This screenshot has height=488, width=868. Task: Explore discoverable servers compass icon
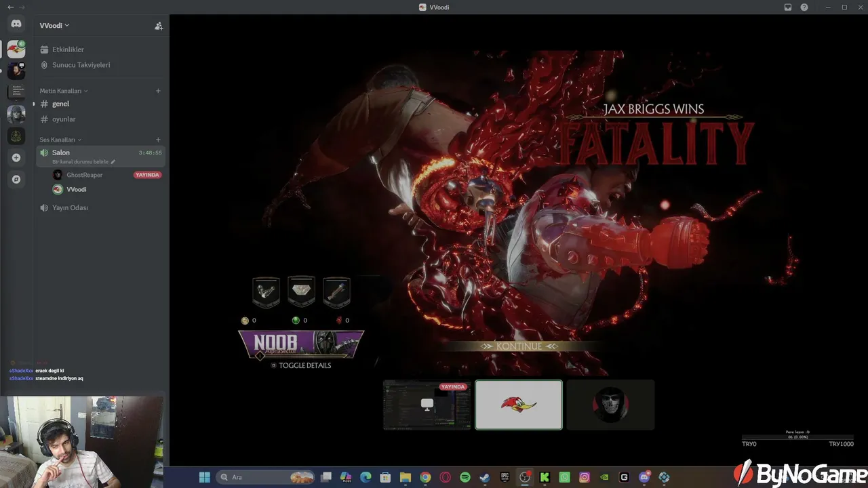tap(16, 180)
